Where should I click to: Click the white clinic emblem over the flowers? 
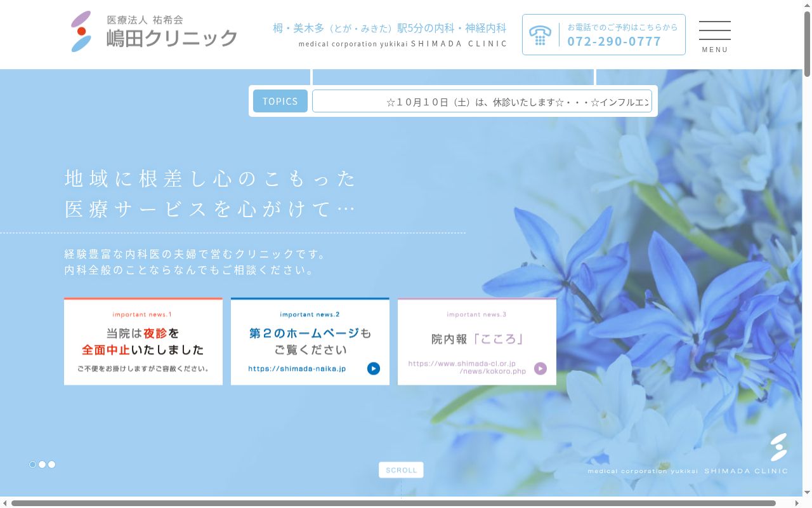778,447
